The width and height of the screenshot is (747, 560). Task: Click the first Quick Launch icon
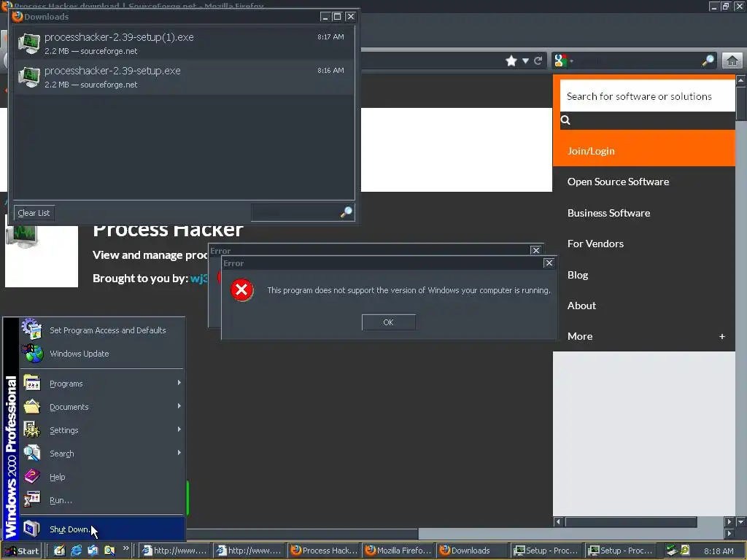point(60,551)
